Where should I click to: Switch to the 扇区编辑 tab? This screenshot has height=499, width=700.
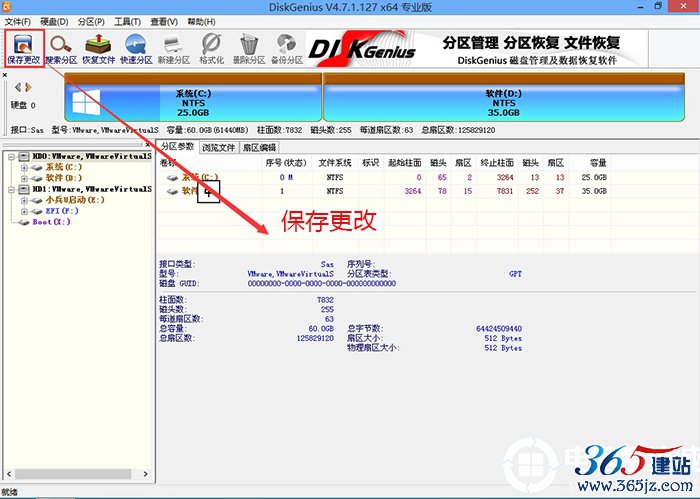259,148
